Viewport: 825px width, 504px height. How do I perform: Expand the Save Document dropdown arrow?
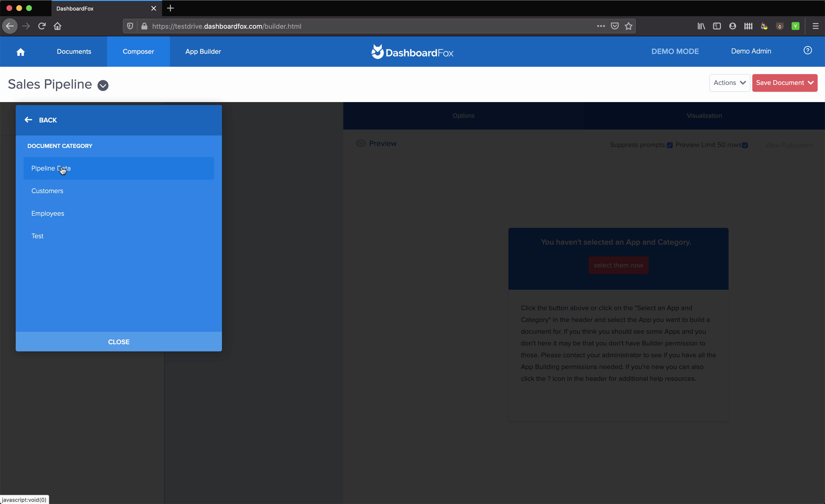[x=811, y=83]
